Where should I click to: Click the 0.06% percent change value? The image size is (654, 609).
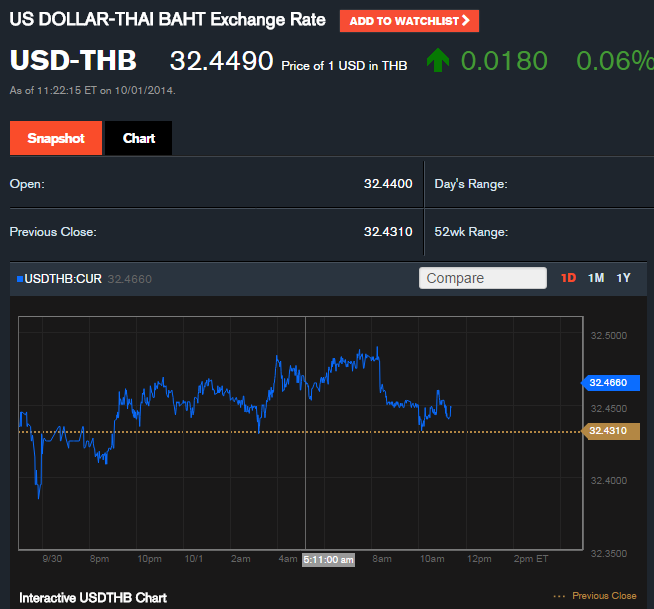pyautogui.click(x=615, y=61)
